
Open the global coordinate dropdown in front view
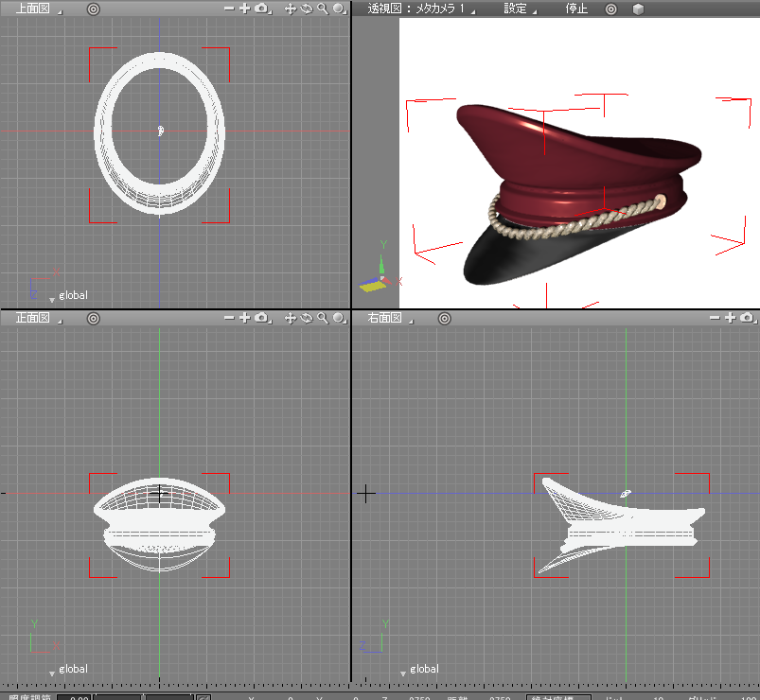click(68, 669)
